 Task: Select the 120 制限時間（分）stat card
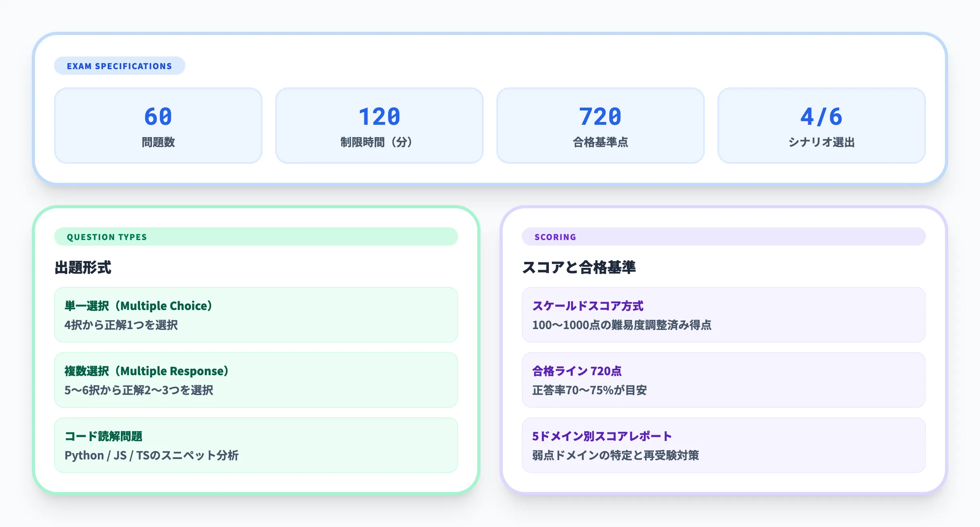coord(379,126)
